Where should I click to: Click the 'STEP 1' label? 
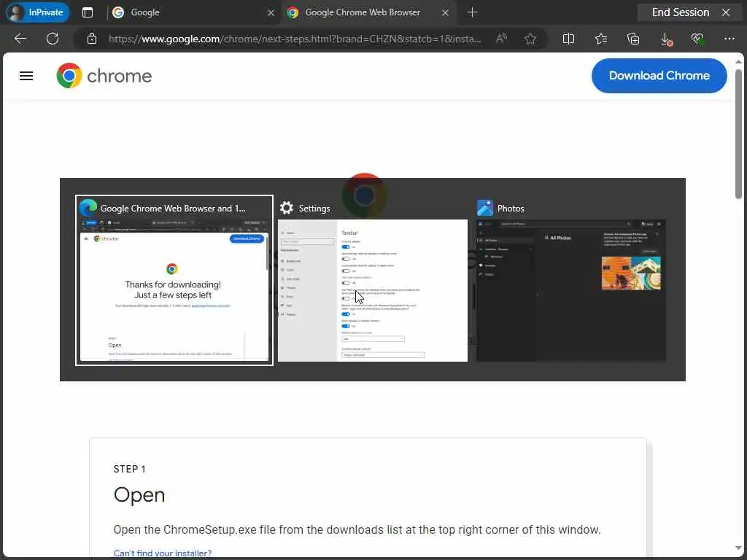pos(130,469)
